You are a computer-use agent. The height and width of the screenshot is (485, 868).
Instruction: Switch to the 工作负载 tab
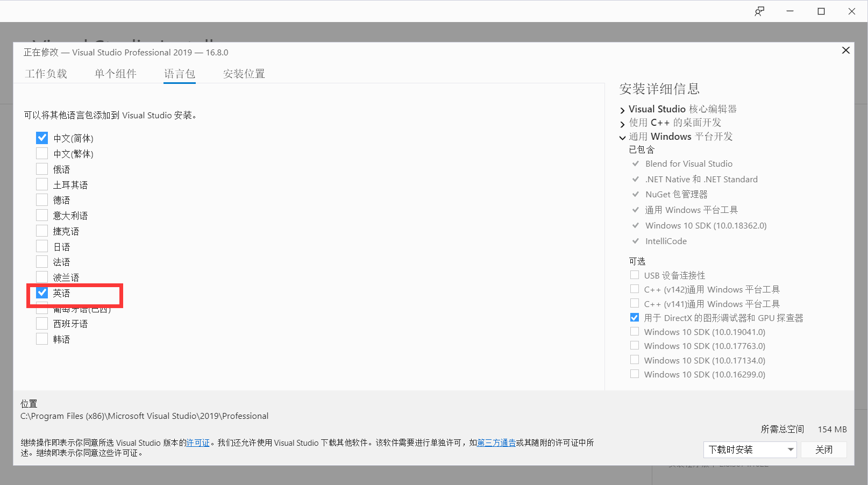tap(46, 74)
